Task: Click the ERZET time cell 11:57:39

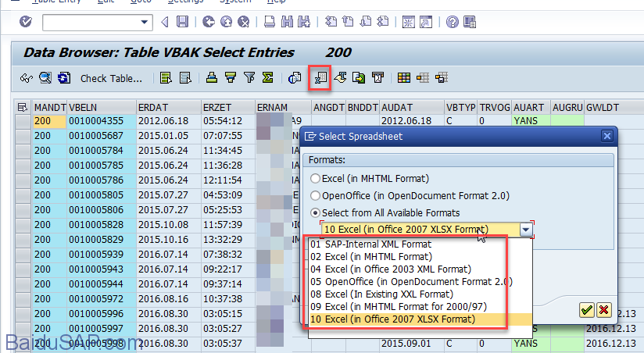Action: pyautogui.click(x=228, y=225)
